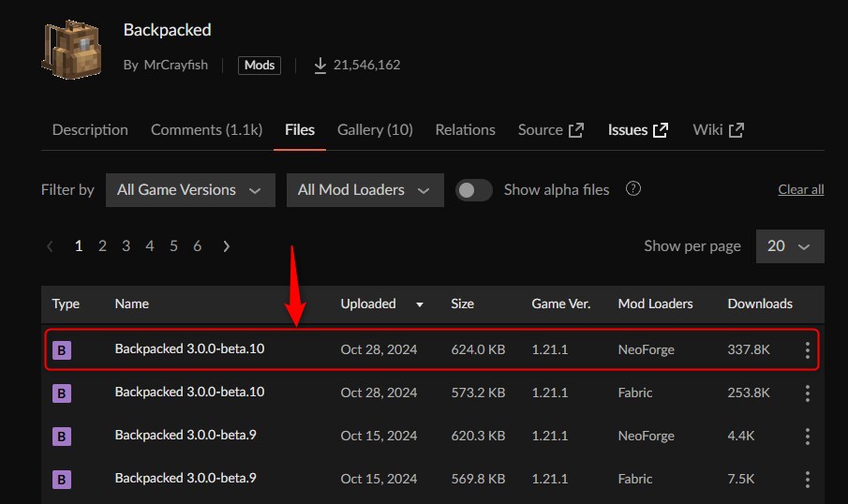
Task: Click the Clear all filters link
Action: click(801, 190)
